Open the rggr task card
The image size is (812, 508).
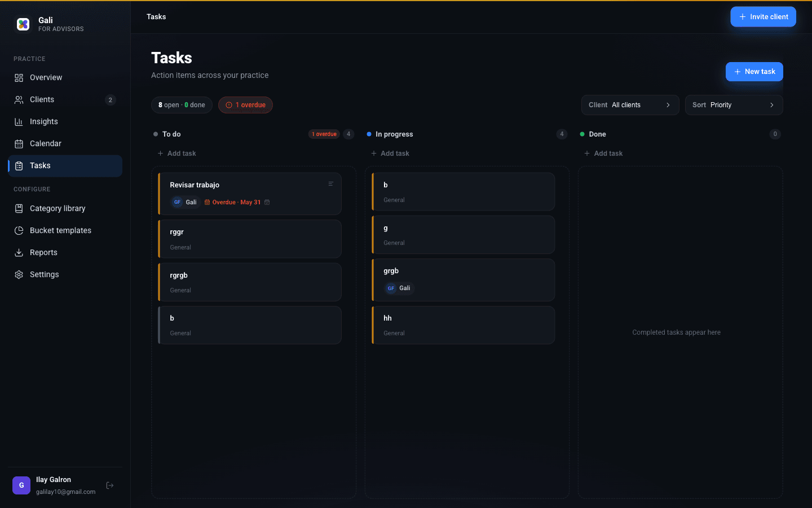pyautogui.click(x=250, y=239)
